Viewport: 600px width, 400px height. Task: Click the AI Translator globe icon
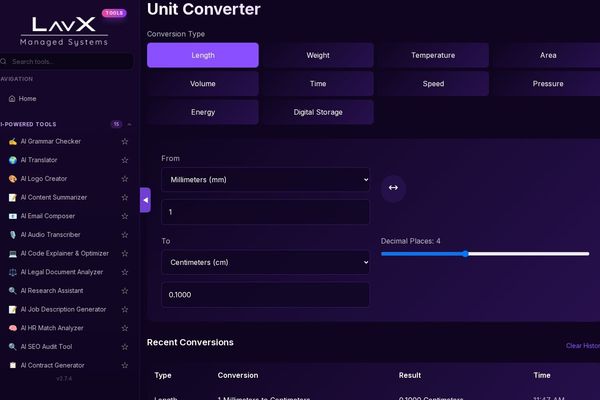point(13,160)
